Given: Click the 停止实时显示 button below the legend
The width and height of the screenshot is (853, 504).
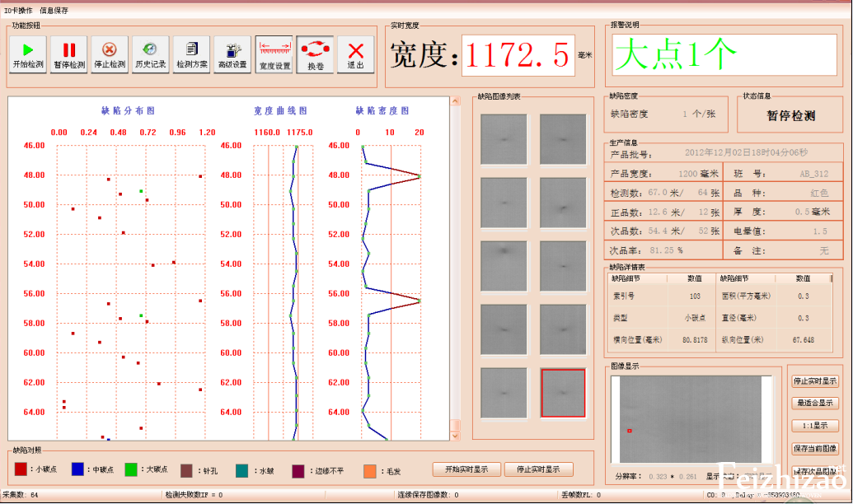Looking at the screenshot, I should coord(538,469).
